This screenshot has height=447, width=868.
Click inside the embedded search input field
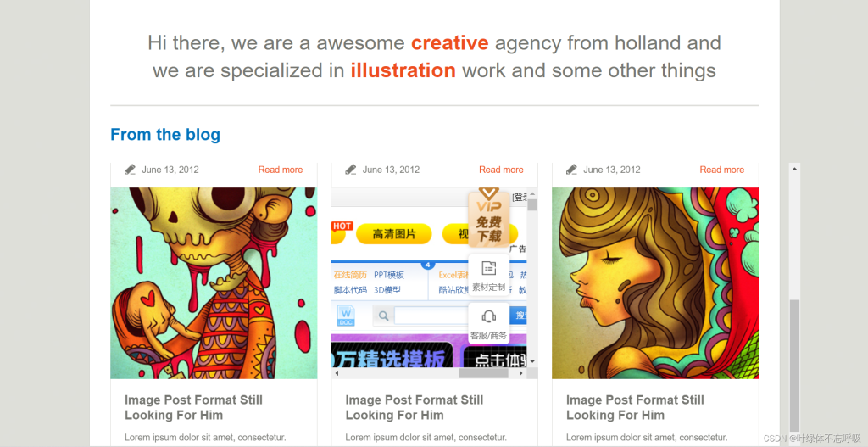tap(431, 316)
